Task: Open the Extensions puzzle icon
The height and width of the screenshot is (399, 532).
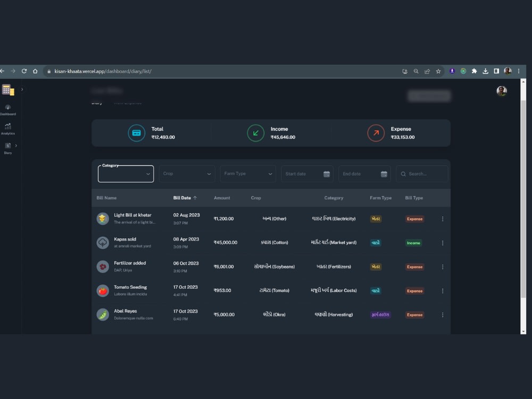Action: (475, 71)
